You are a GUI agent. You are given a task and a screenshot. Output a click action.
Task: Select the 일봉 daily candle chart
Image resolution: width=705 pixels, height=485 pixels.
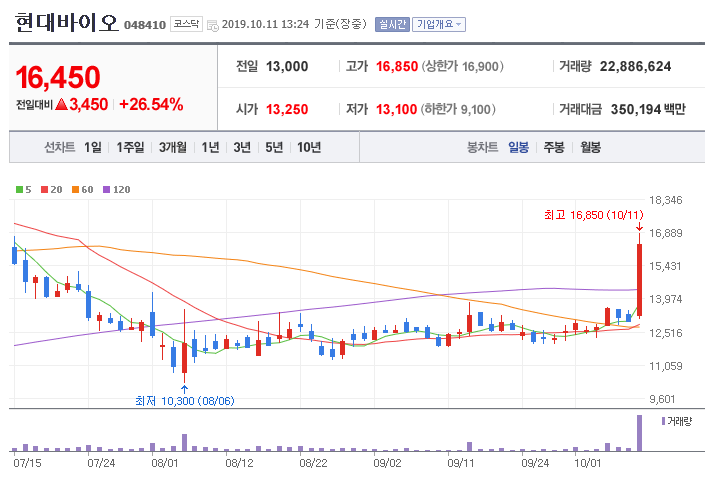tap(518, 147)
